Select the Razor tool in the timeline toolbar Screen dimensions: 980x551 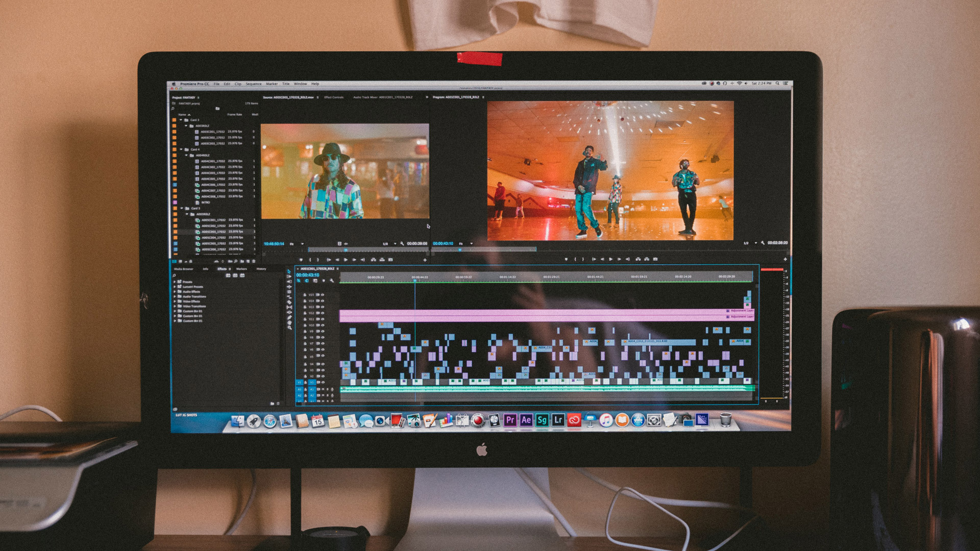[289, 301]
